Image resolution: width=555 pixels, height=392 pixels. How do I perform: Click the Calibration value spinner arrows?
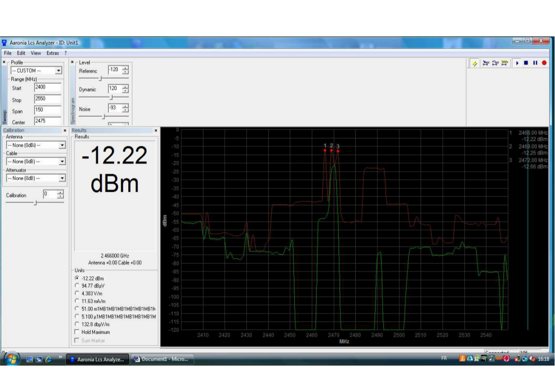click(x=60, y=194)
